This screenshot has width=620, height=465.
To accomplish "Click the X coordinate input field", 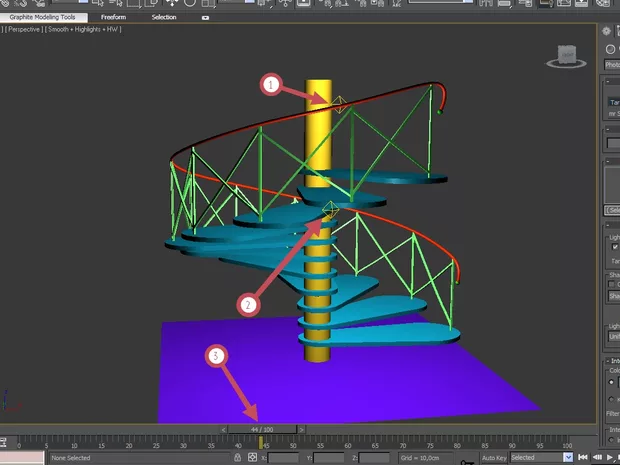I will (284, 457).
